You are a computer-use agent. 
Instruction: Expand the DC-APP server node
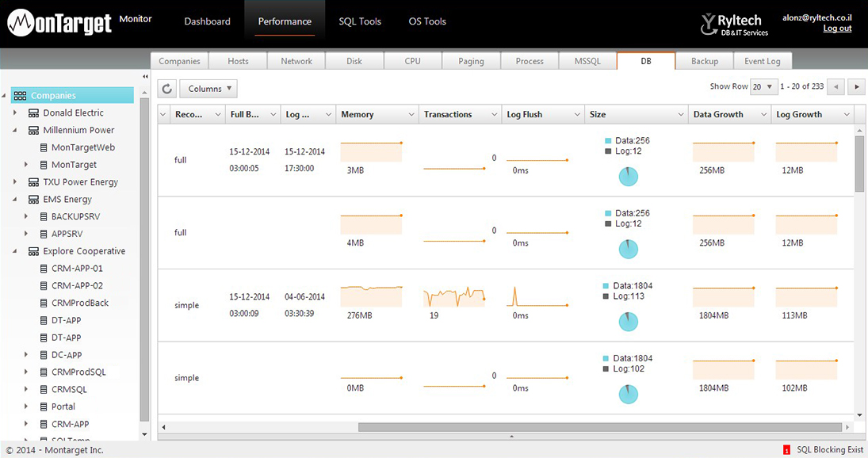25,354
